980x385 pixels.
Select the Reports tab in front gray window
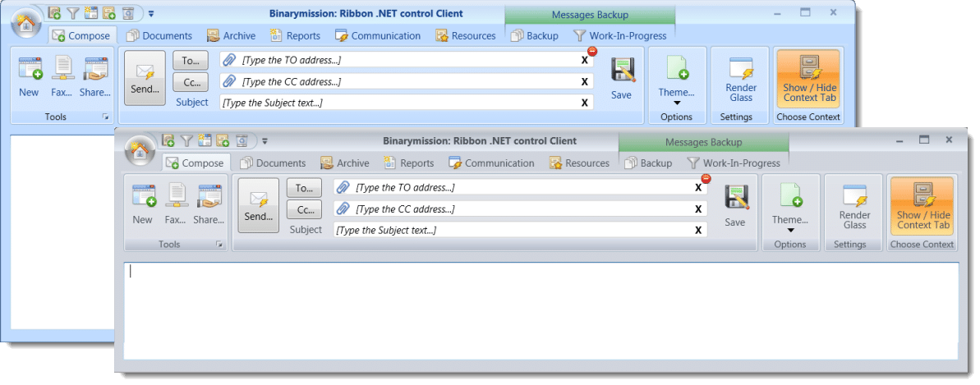click(409, 163)
